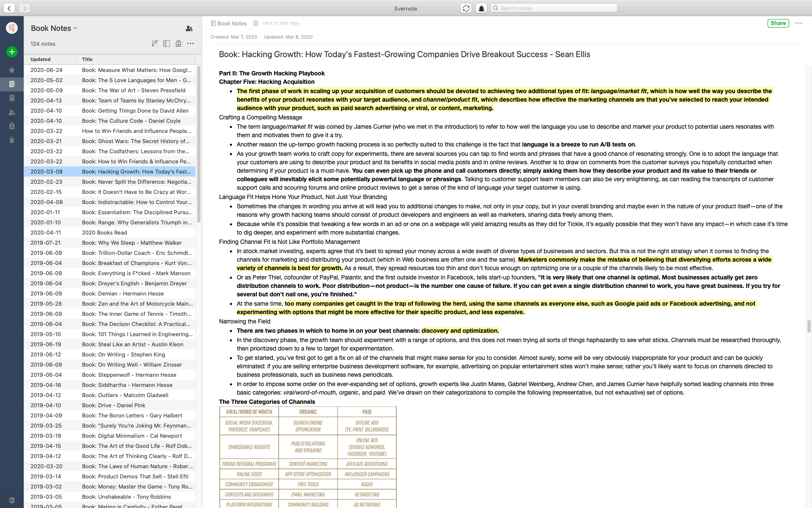812x508 pixels.
Task: Open note Why We Sleep
Action: [110, 243]
